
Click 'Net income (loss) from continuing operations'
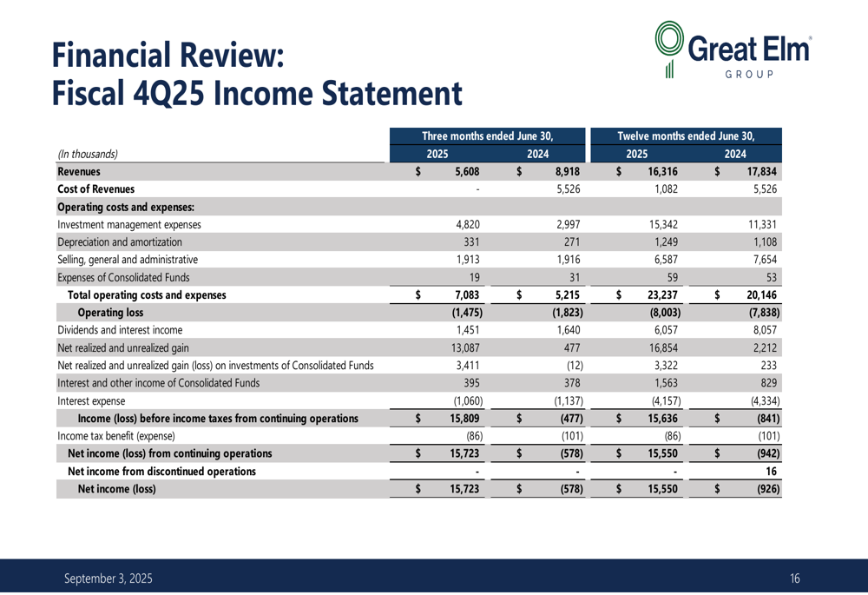(170, 453)
